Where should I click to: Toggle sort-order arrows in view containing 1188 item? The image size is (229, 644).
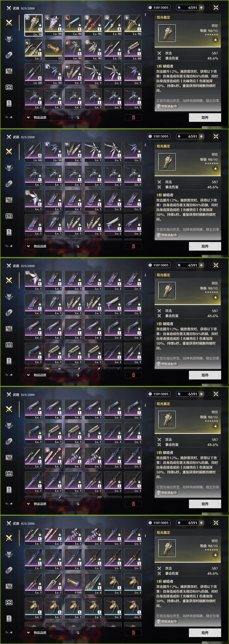tap(77, 633)
